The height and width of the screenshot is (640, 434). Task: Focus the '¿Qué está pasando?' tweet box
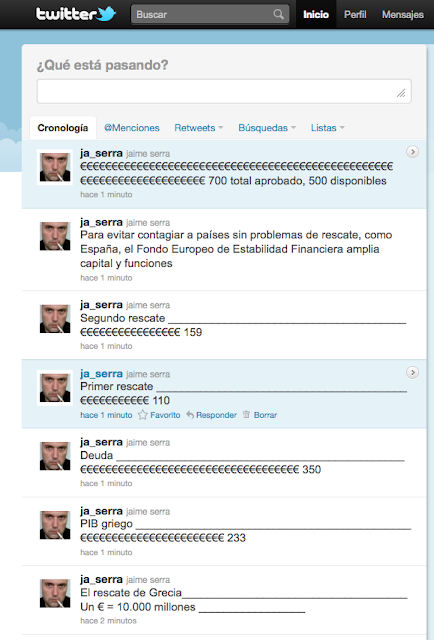tap(224, 91)
